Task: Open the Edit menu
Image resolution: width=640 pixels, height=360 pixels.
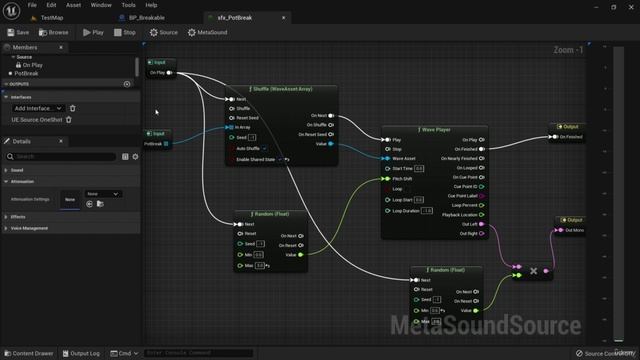Action: (x=51, y=5)
